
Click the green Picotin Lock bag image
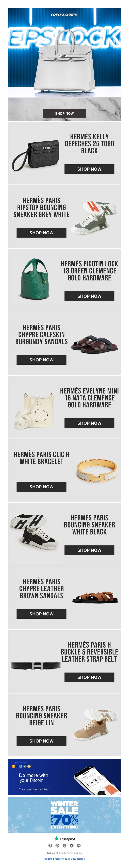pos(35,280)
